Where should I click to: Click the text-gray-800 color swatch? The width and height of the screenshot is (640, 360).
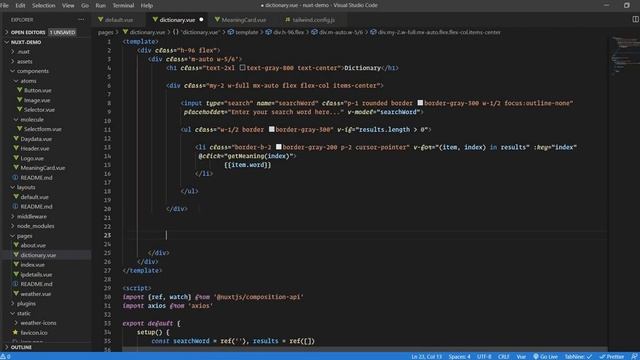[x=242, y=68]
